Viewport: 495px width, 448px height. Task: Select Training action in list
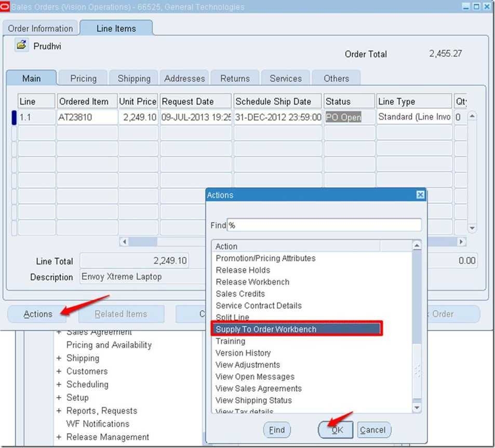[x=231, y=341]
